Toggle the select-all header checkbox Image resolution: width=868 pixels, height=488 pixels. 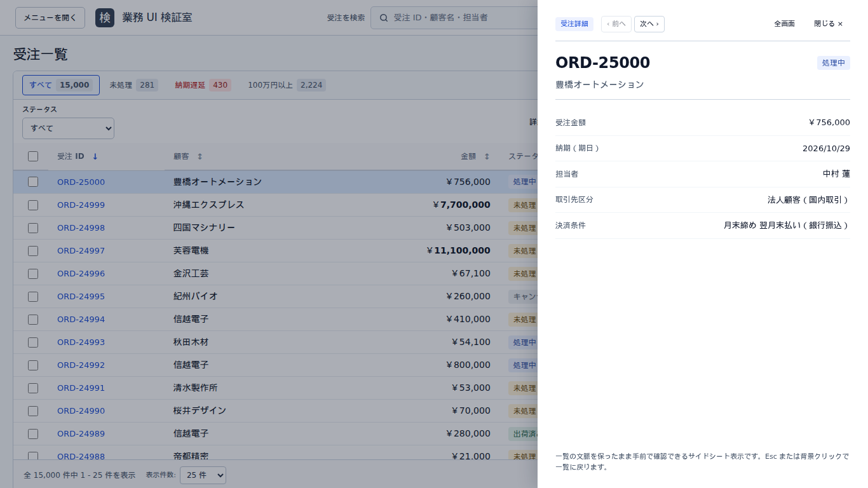point(33,156)
